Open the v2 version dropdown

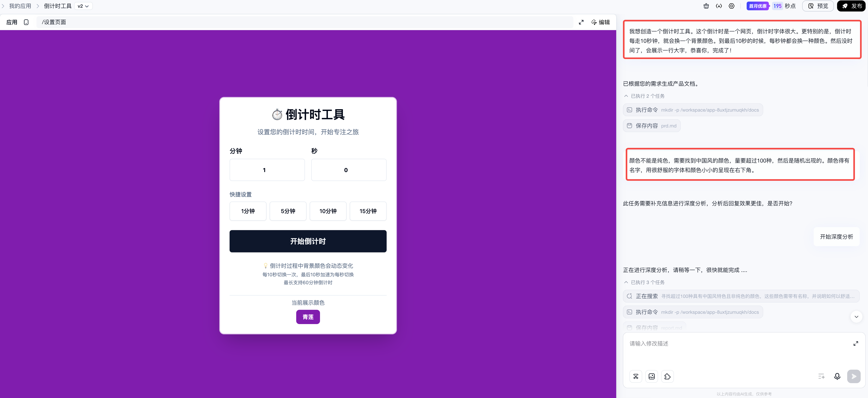pyautogui.click(x=83, y=6)
